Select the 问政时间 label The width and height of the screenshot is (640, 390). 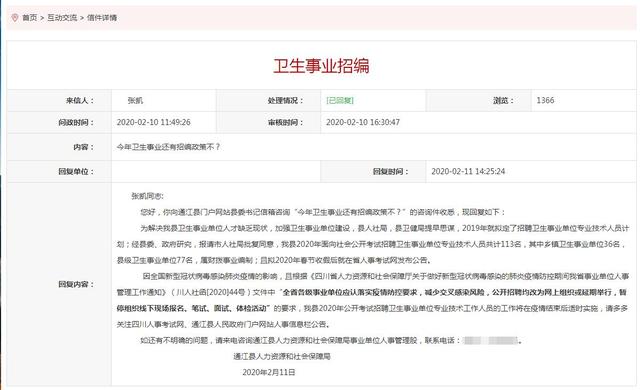coord(76,122)
